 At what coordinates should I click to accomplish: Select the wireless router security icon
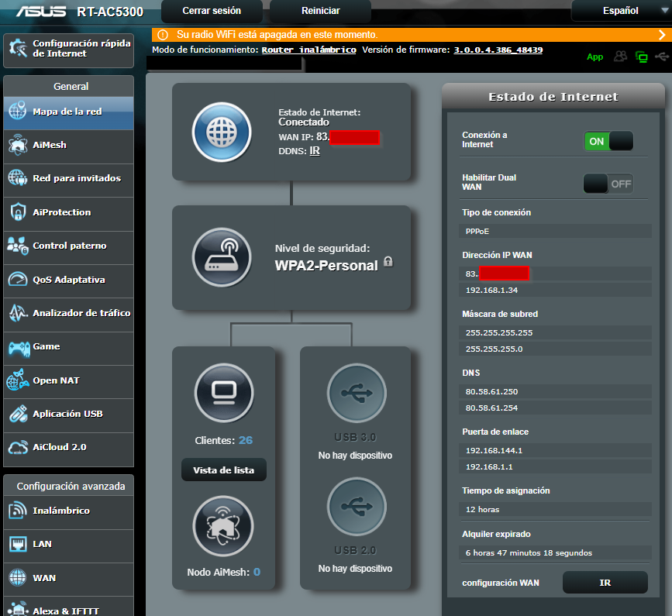tap(220, 257)
